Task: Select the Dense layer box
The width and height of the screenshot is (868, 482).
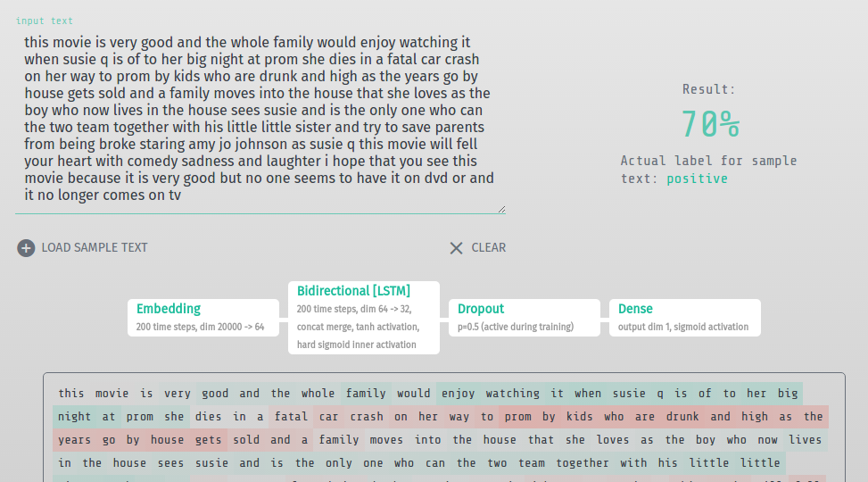Action: [x=685, y=318]
